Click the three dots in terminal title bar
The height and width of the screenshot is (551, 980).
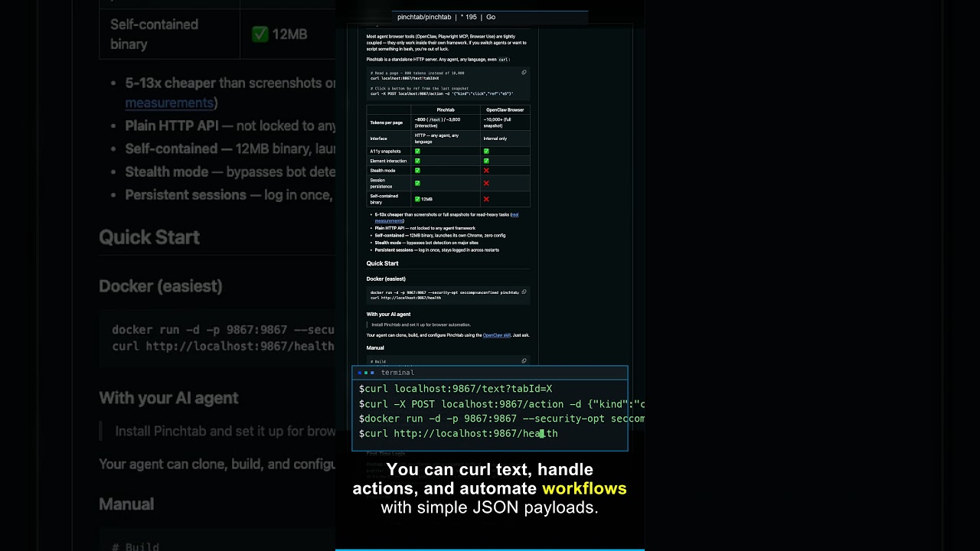(x=366, y=373)
